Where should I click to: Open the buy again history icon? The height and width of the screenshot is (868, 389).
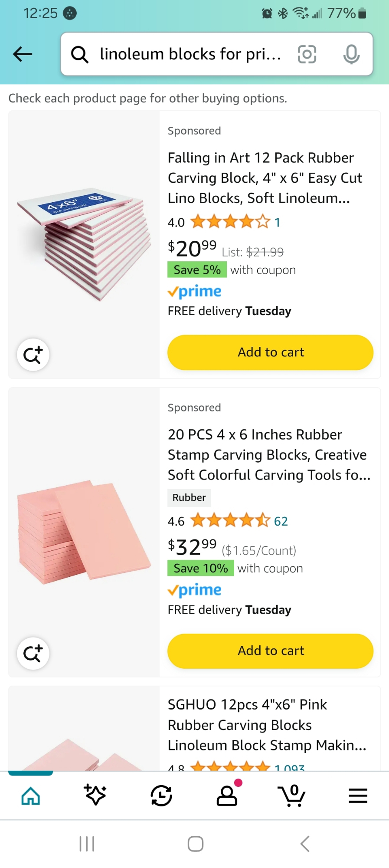point(161,796)
